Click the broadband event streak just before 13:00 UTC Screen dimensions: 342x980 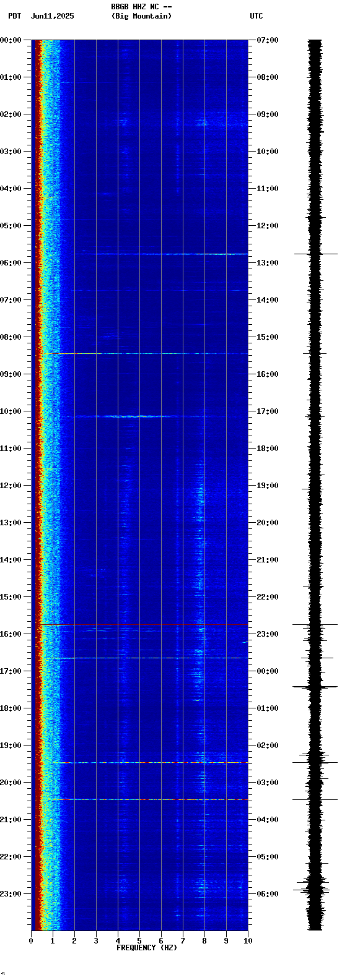(x=161, y=254)
